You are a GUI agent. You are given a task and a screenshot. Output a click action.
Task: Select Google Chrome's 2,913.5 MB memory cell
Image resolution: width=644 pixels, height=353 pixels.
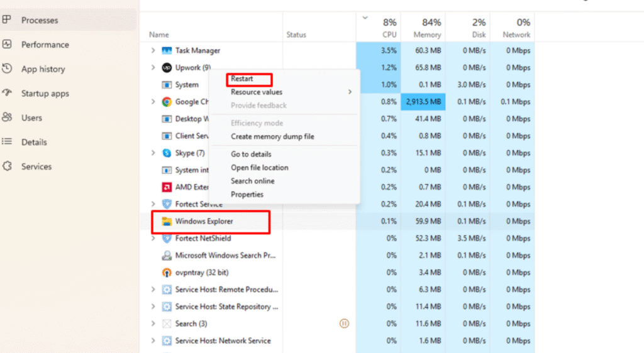click(x=423, y=102)
